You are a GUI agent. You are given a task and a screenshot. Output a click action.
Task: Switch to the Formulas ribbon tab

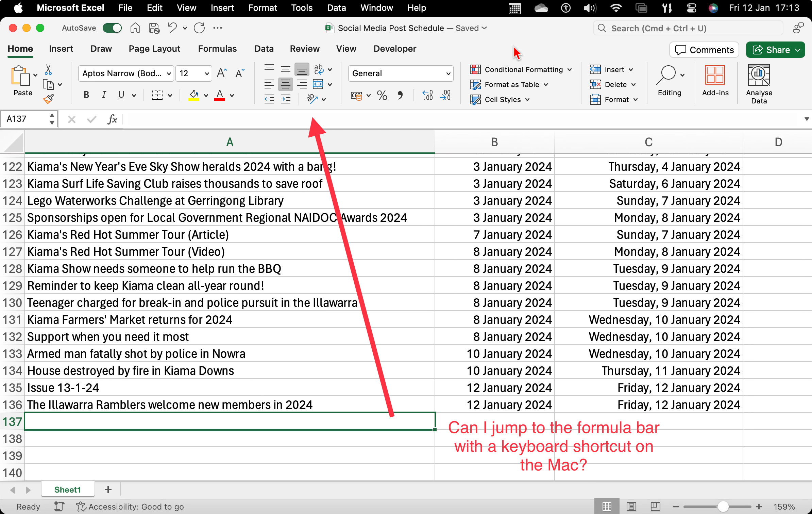click(x=217, y=49)
